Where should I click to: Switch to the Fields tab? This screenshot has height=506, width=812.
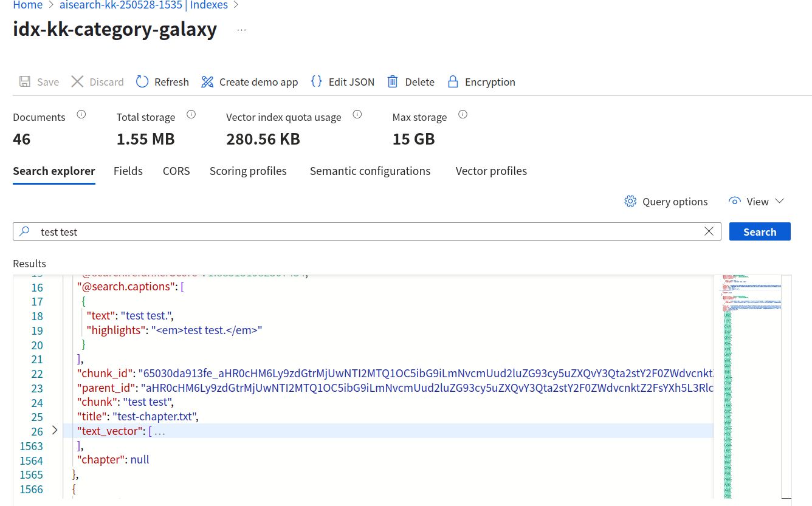(x=128, y=171)
